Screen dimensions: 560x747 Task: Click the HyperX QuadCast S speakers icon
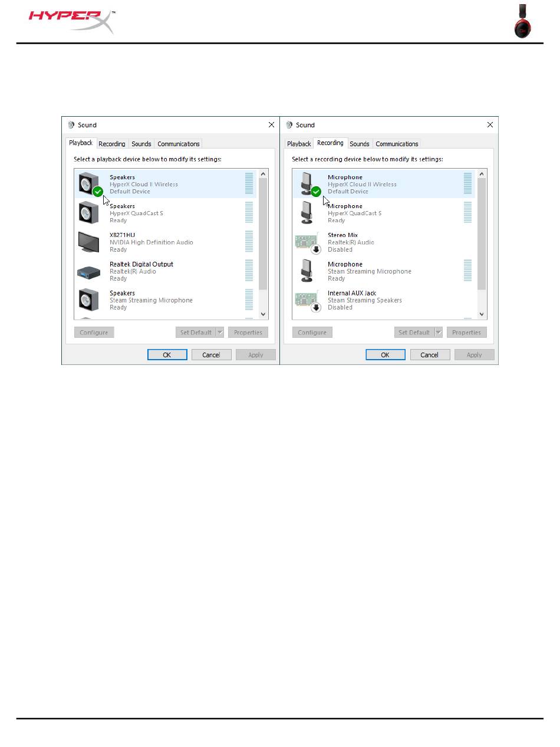88,213
